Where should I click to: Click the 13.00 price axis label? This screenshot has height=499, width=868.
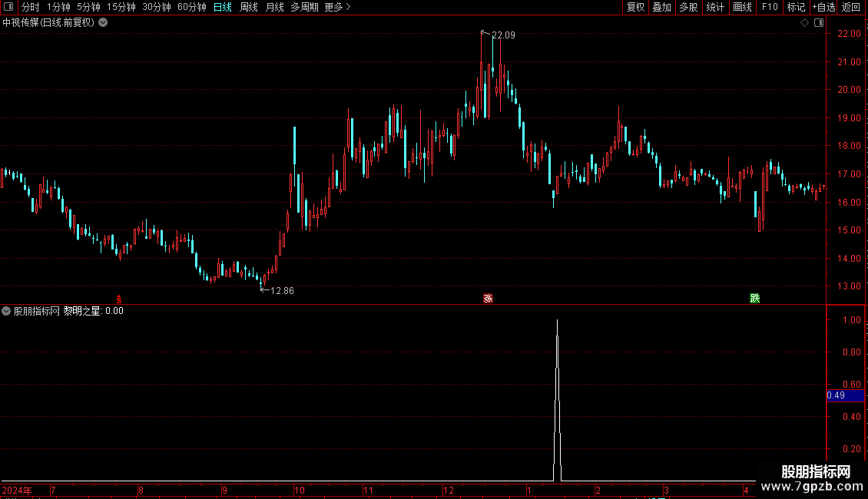849,286
